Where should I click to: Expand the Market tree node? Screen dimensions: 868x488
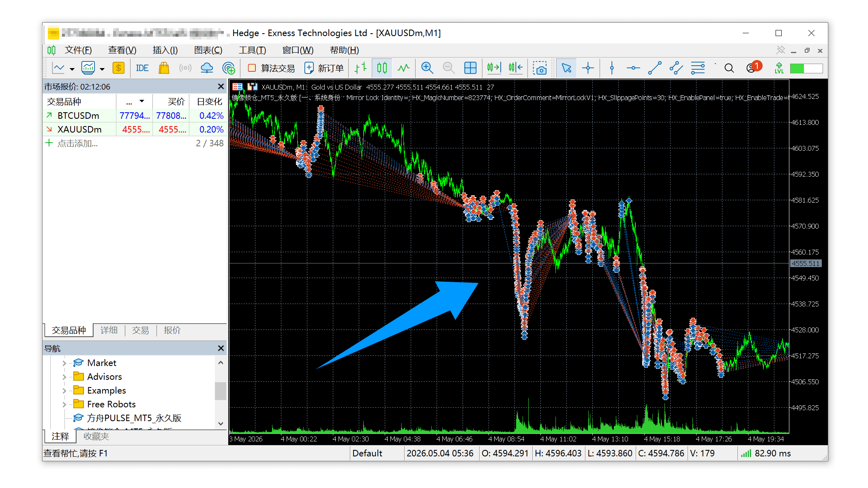coord(64,363)
